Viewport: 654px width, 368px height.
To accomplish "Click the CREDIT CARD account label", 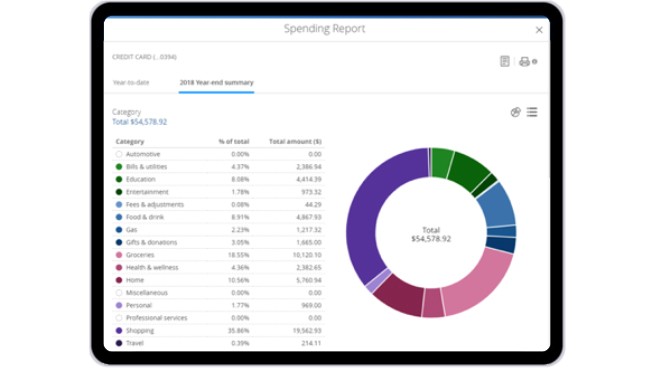I will click(144, 57).
